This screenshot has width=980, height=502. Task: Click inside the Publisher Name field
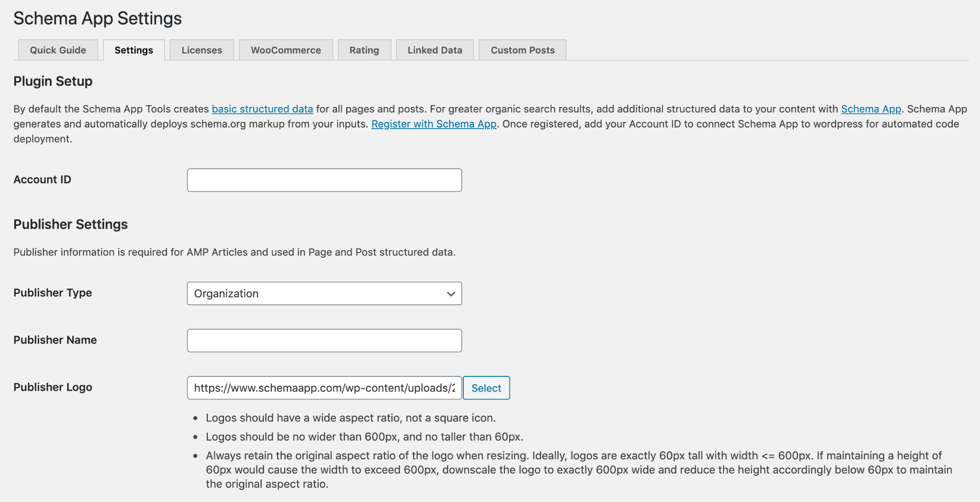pos(324,341)
